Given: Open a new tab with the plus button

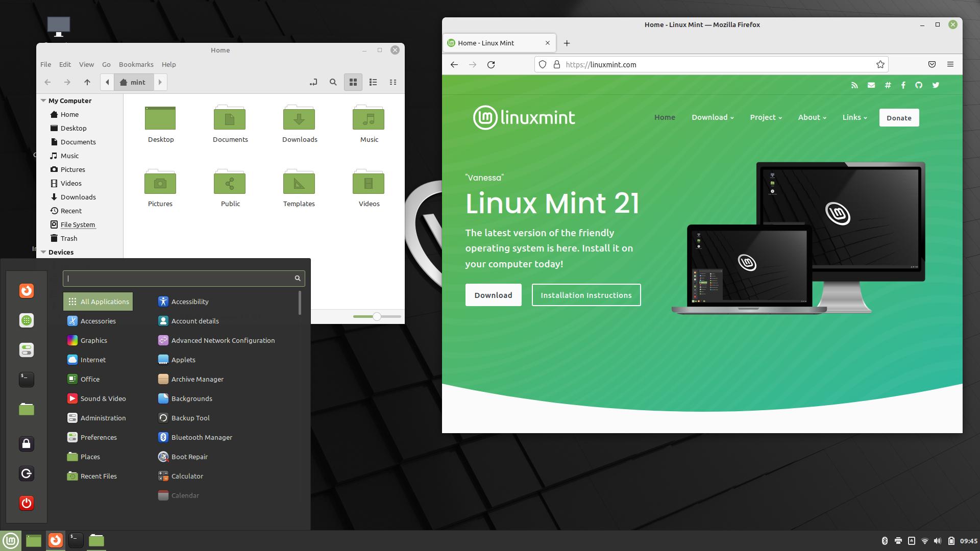Looking at the screenshot, I should pyautogui.click(x=567, y=43).
